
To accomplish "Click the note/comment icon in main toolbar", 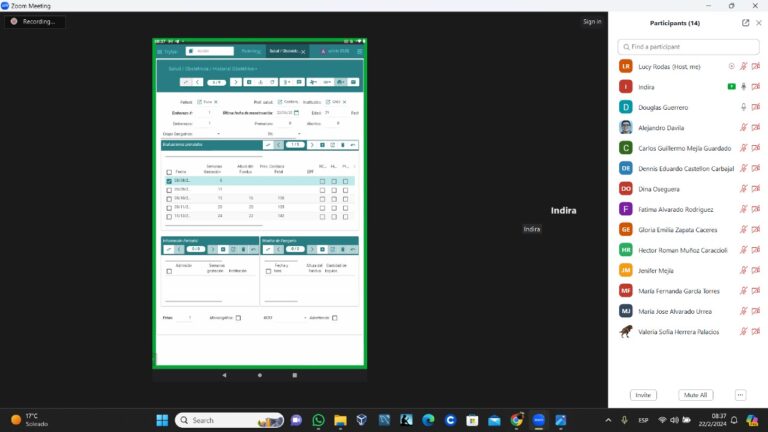I will (299, 82).
